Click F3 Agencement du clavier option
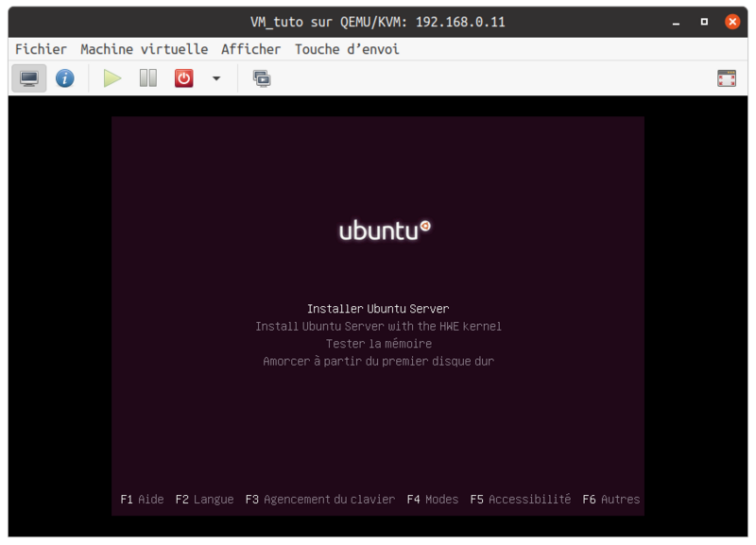Image resolution: width=756 pixels, height=545 pixels. click(x=319, y=500)
